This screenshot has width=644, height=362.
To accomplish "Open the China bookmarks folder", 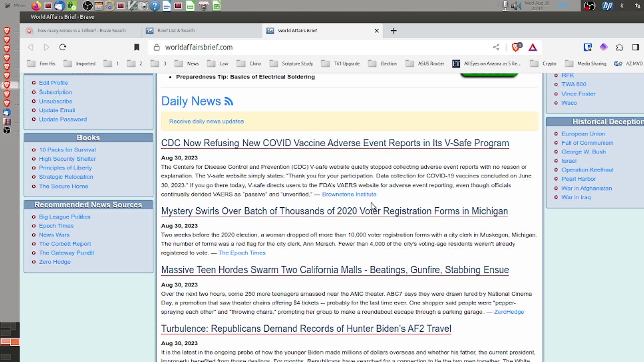I will (249, 64).
